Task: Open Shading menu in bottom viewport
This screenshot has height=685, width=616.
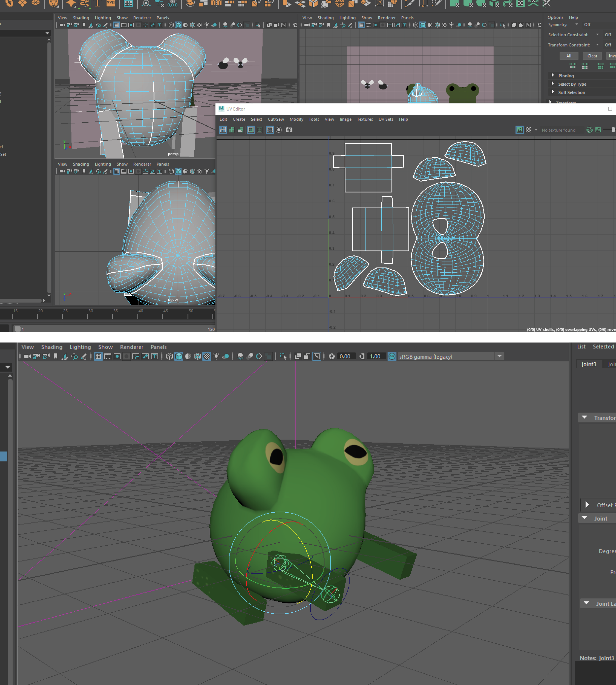Action: (x=52, y=347)
